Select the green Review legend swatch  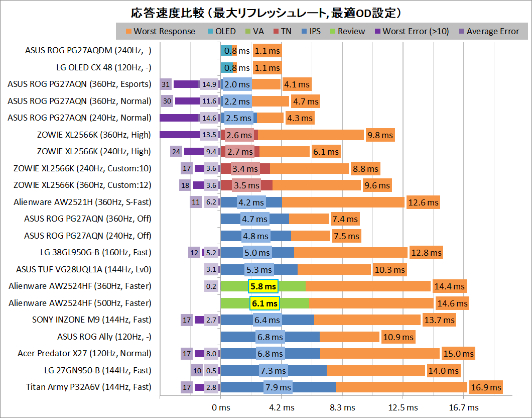click(x=332, y=32)
